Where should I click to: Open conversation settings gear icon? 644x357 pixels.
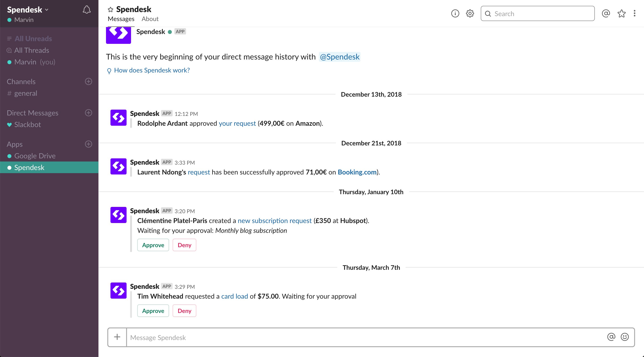pos(470,13)
